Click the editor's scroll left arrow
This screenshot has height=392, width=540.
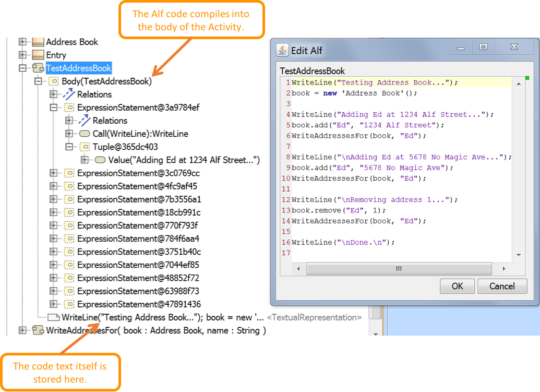(298, 269)
